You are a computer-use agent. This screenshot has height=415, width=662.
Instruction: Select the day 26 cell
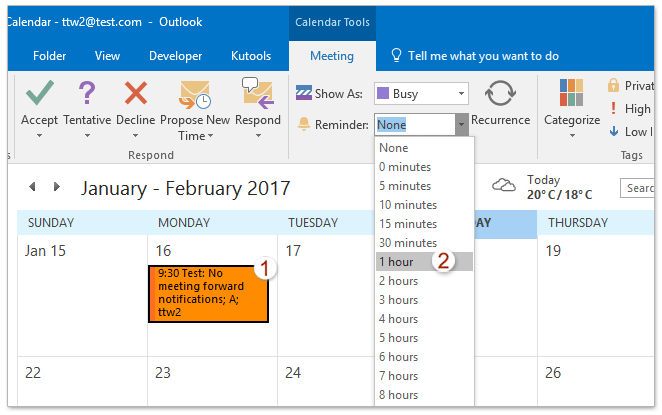[596, 381]
